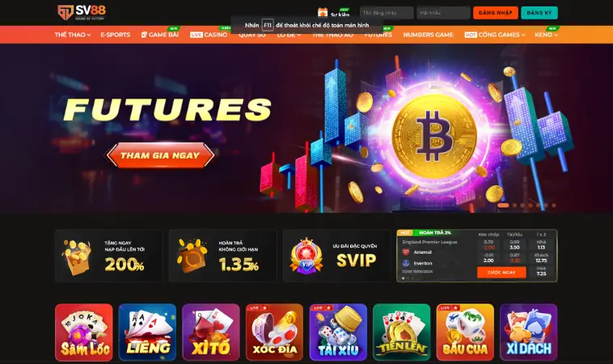
Task: Open the Tài Xỉu dice game
Action: [338, 332]
